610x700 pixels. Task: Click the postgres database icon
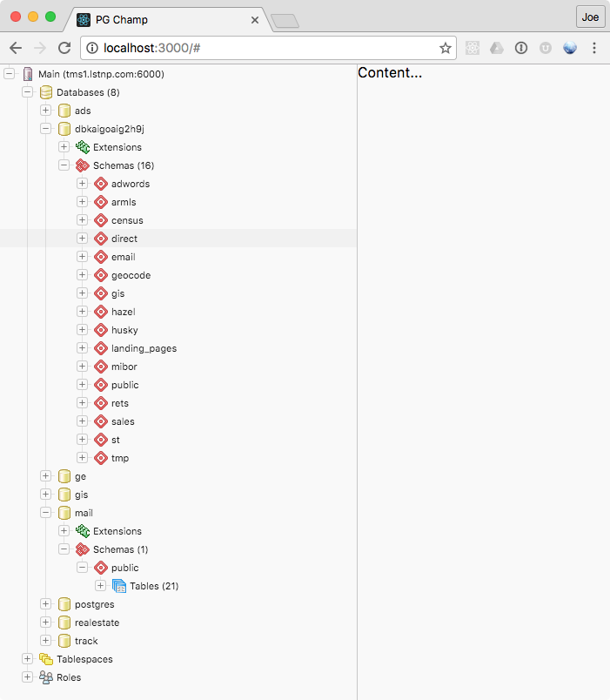[64, 604]
